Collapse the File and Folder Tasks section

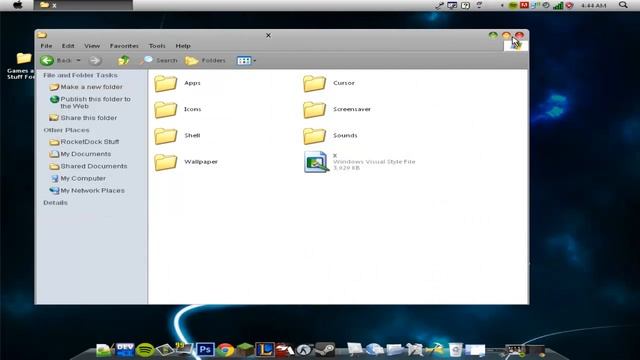click(x=80, y=75)
